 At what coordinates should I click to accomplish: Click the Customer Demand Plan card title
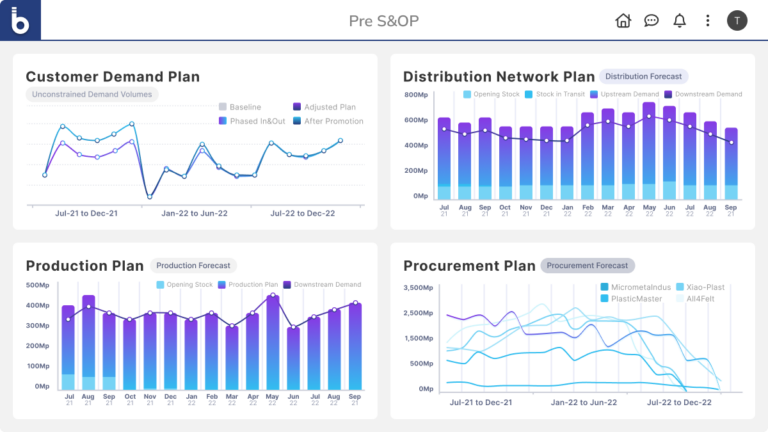[x=112, y=77]
